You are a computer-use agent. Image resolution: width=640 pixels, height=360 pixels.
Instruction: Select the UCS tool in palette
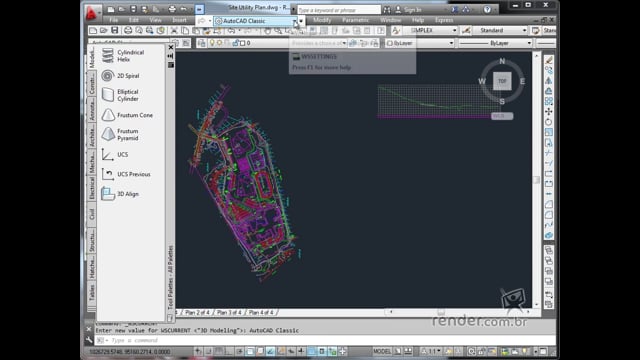pos(115,155)
